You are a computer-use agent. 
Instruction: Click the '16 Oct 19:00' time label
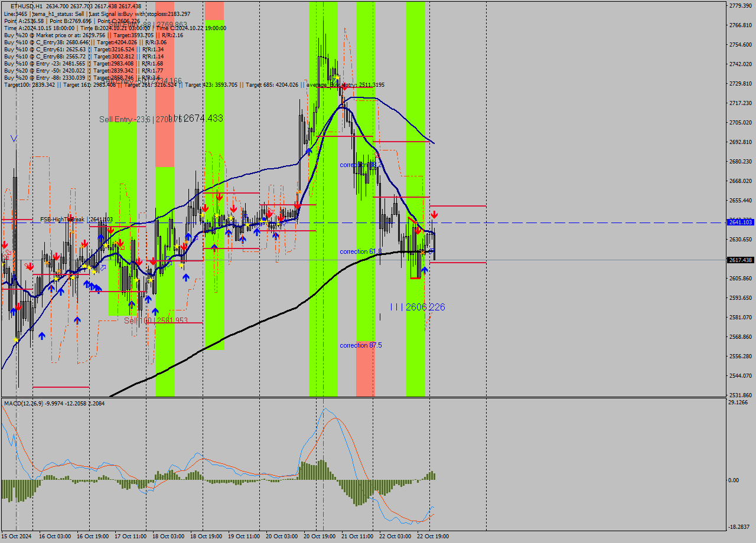pos(93,537)
